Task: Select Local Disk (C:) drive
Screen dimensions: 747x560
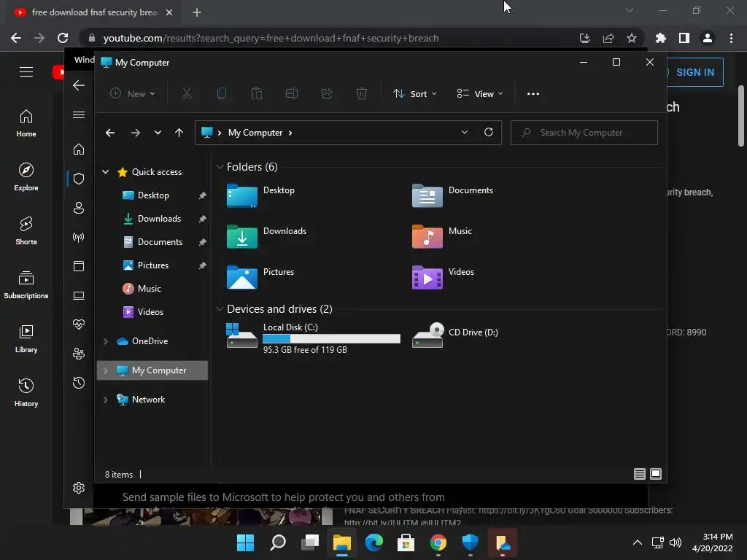Action: click(x=313, y=338)
